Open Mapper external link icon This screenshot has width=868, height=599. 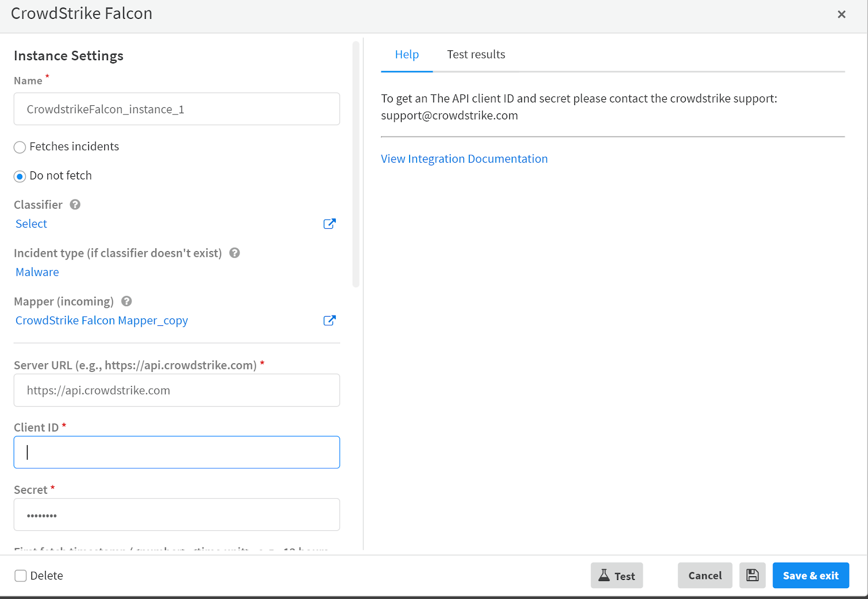click(x=329, y=320)
